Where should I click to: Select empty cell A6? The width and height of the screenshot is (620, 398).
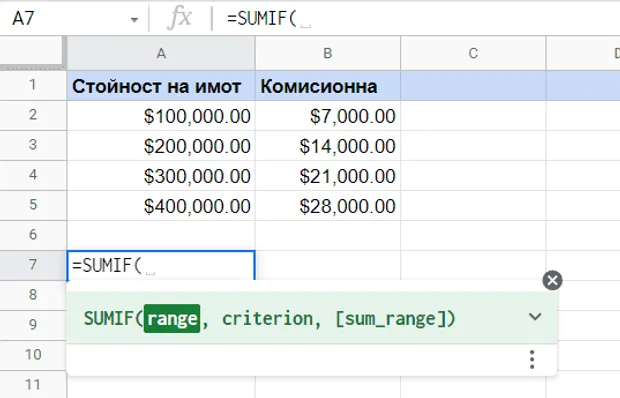pos(161,235)
